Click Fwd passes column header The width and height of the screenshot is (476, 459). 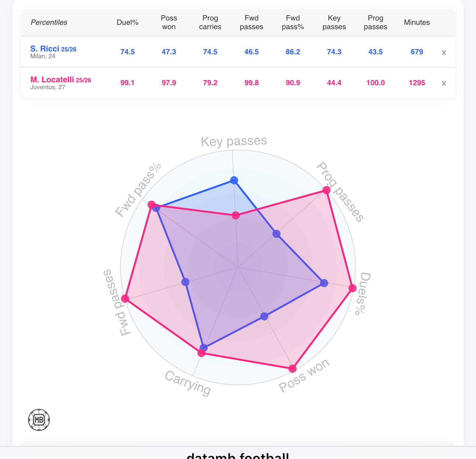click(x=251, y=23)
